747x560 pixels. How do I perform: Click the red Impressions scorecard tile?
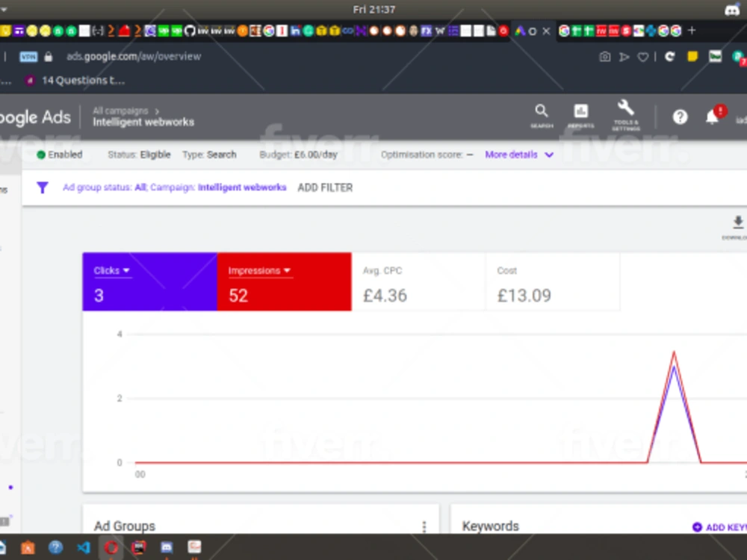coord(285,282)
